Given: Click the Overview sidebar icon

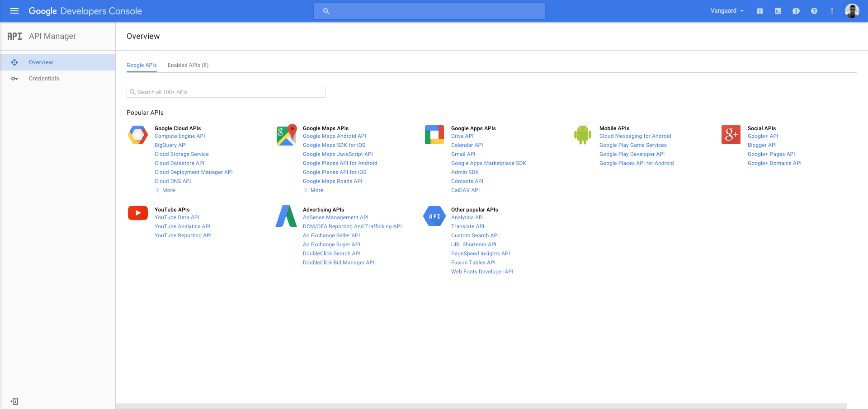Looking at the screenshot, I should 14,62.
